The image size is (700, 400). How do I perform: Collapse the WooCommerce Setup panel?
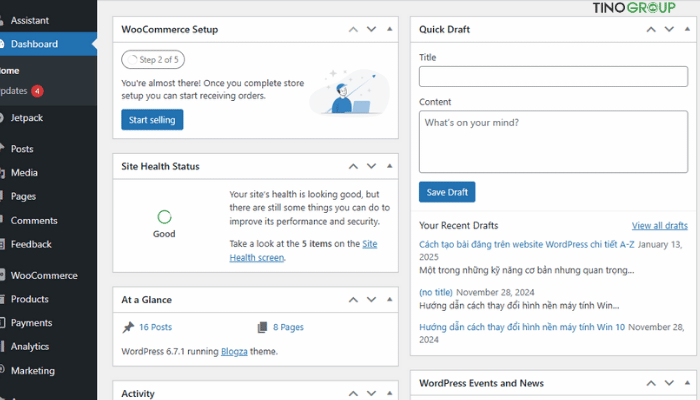389,29
